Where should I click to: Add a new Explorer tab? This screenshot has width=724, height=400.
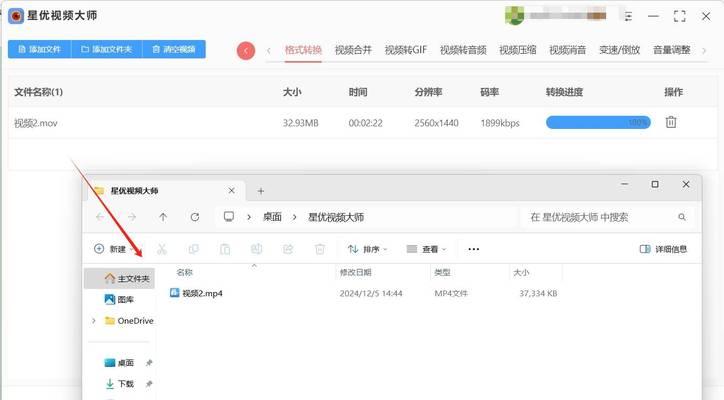[x=261, y=191]
